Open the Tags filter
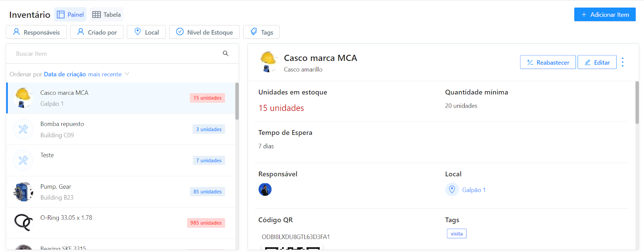Screen dimensions: 644x252 (262, 32)
